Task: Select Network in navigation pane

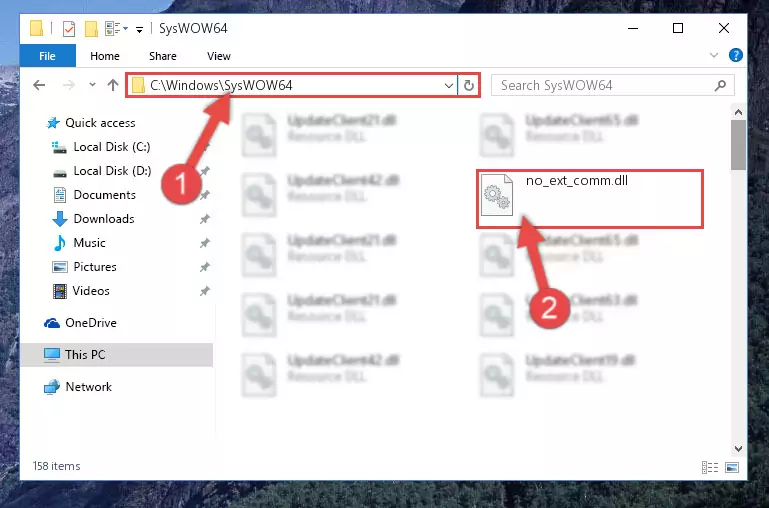Action: pos(88,386)
